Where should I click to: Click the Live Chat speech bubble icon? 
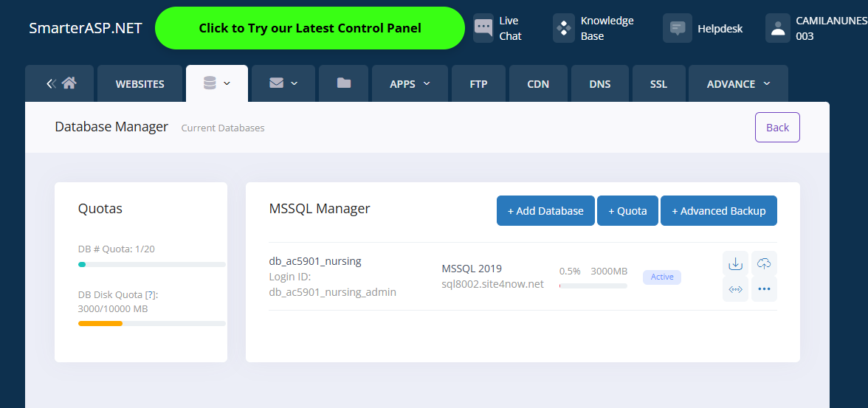(x=483, y=28)
